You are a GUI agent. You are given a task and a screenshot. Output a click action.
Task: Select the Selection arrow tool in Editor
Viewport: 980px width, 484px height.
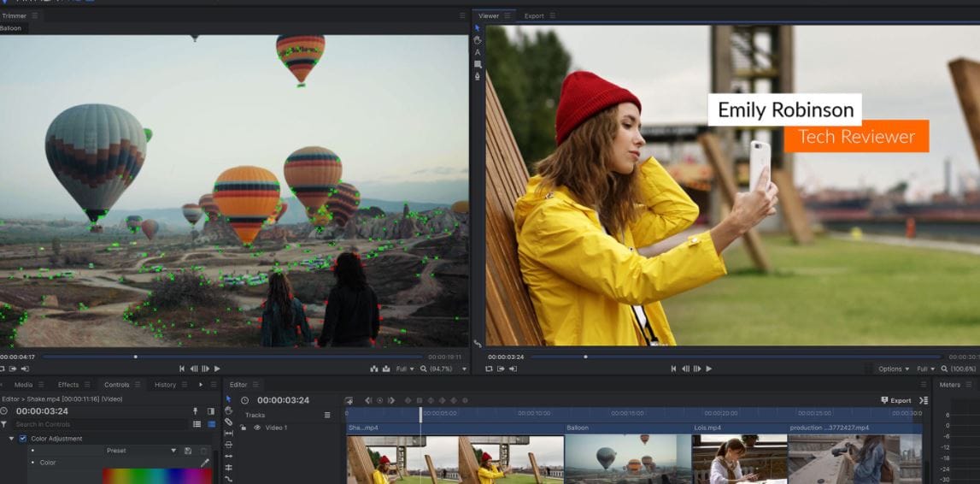[228, 399]
